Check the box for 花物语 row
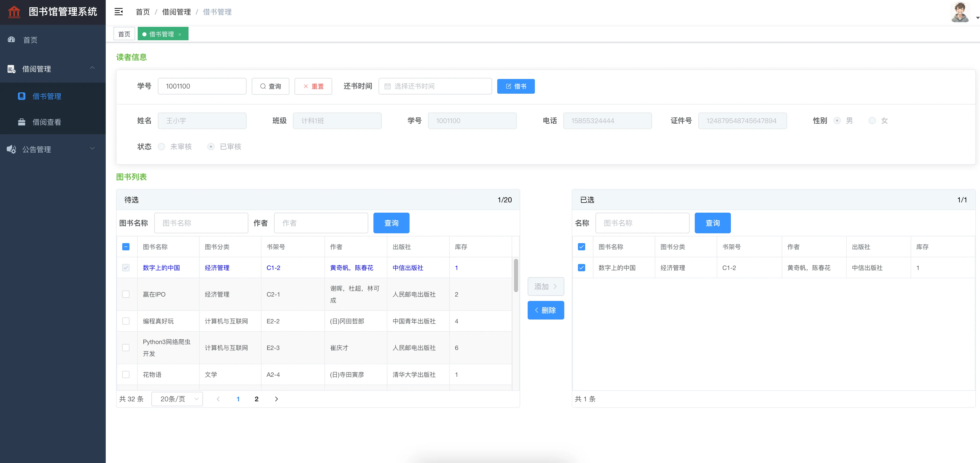The height and width of the screenshot is (463, 980). pos(126,374)
